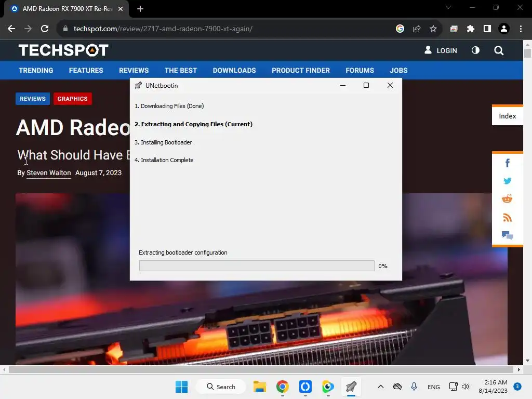This screenshot has height=399, width=532.
Task: Open the article Index panel
Action: (x=507, y=116)
